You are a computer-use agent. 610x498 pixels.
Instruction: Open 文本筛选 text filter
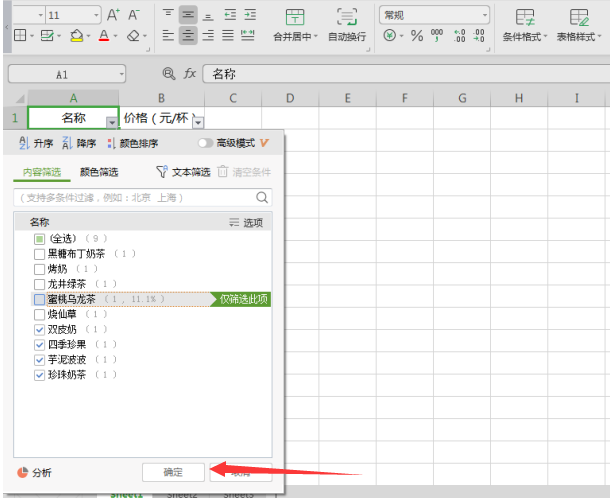pyautogui.click(x=183, y=172)
